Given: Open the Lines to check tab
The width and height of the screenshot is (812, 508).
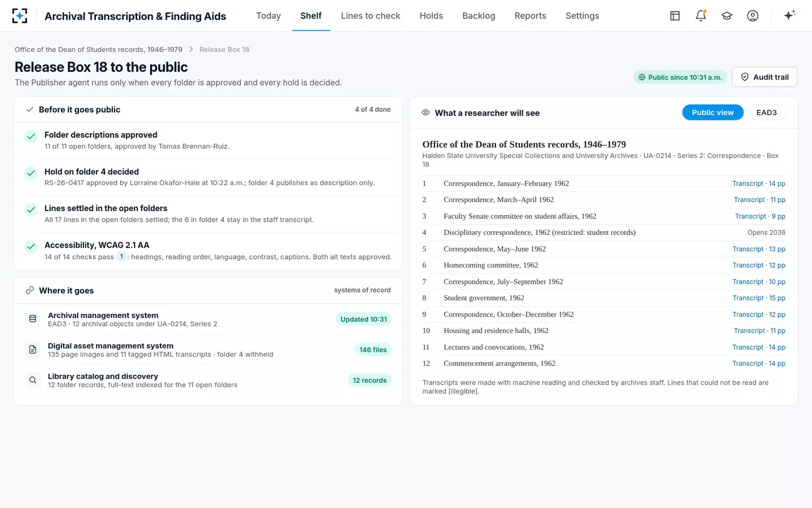Looking at the screenshot, I should (x=370, y=16).
